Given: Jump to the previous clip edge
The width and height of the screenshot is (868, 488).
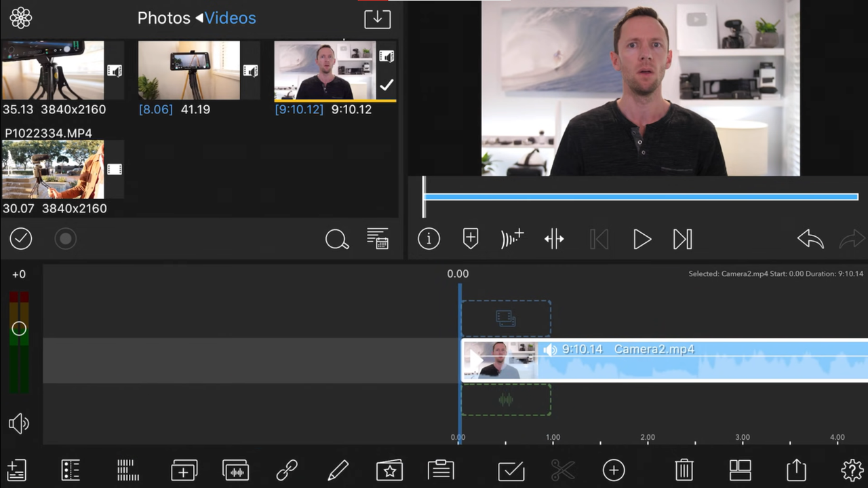Looking at the screenshot, I should pos(599,239).
